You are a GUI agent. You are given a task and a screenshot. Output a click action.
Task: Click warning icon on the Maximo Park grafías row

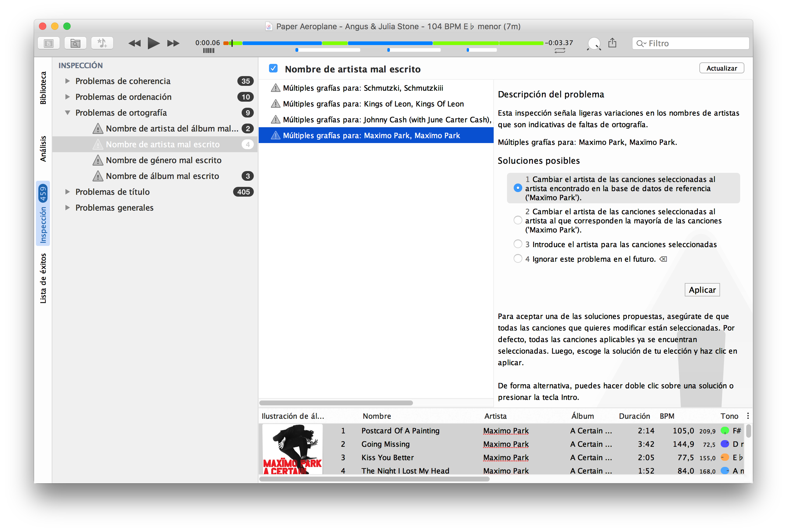pos(276,135)
